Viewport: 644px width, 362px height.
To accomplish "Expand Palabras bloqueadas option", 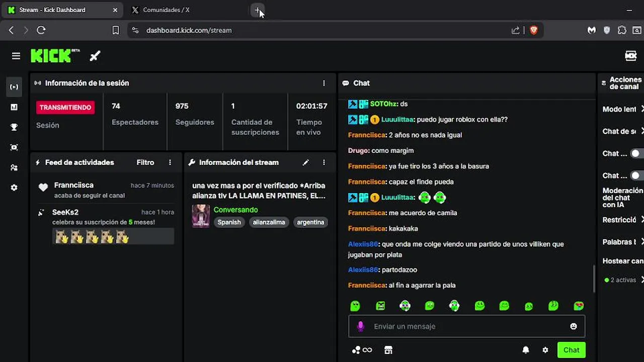I will [642, 242].
